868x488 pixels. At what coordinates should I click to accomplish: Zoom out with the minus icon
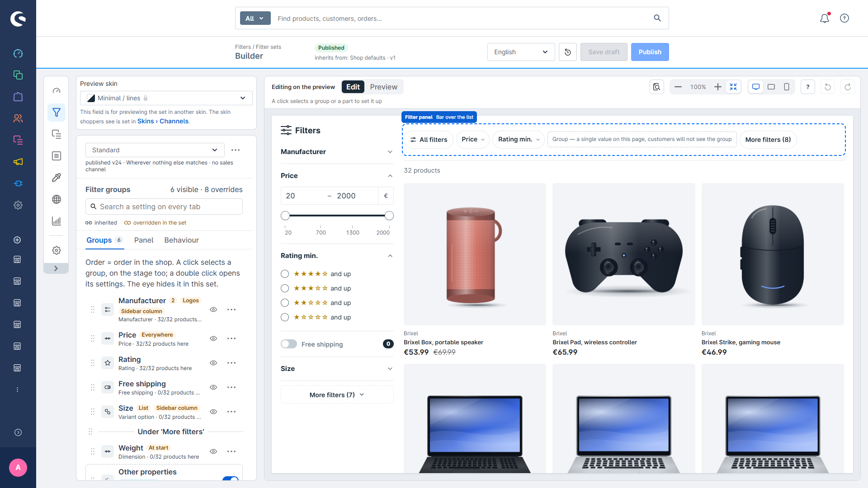[678, 87]
